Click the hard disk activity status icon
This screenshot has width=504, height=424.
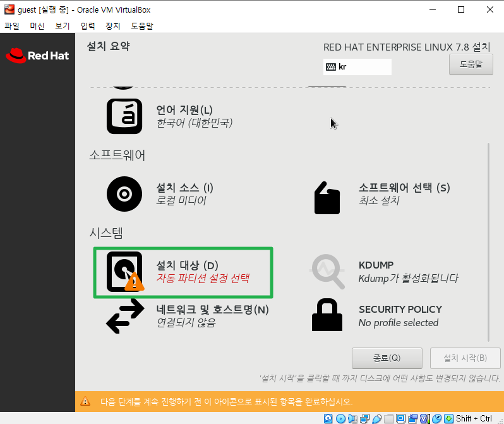pyautogui.click(x=328, y=418)
